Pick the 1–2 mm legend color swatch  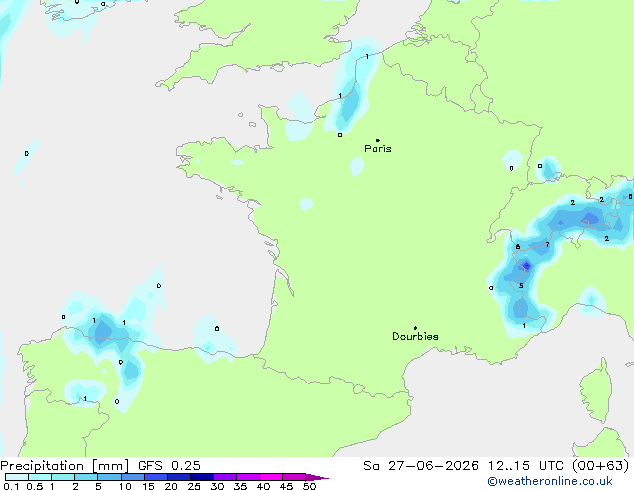(x=63, y=477)
